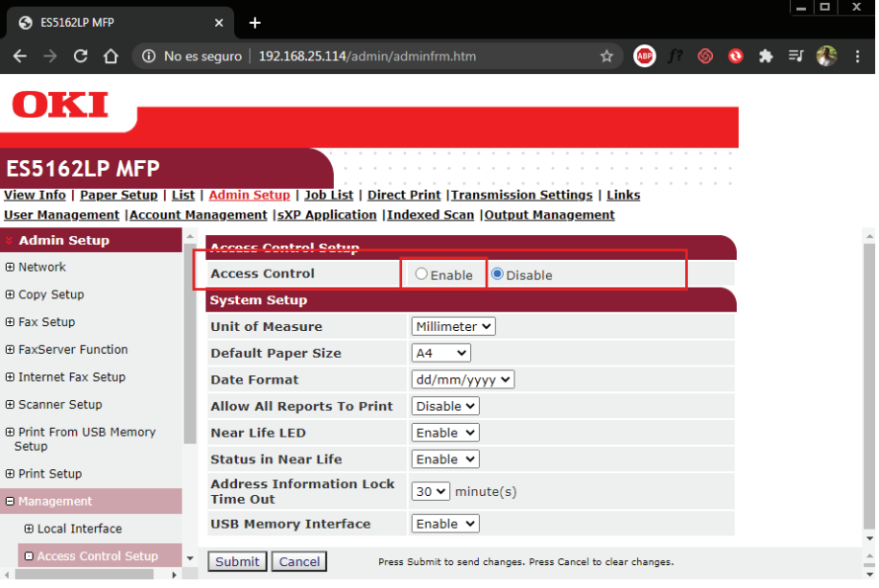Open the Date Format dropdown
Viewport: 879px width, 588px height.
click(x=463, y=380)
